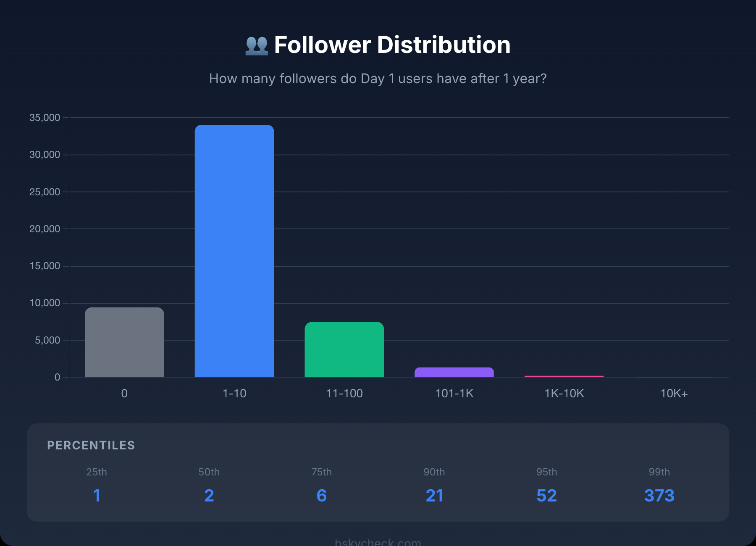
Task: Select the 95th percentile value 52
Action: click(546, 496)
